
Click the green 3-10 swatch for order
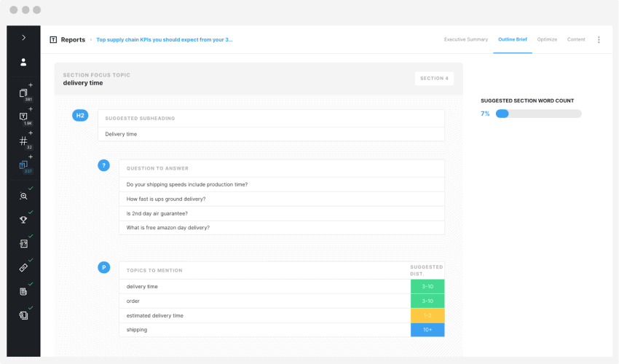(427, 301)
